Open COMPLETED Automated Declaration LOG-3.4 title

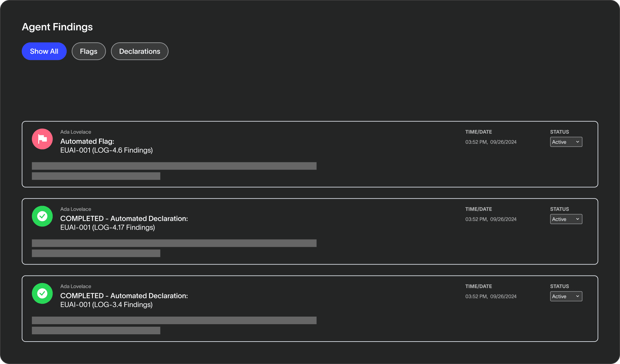pos(124,300)
